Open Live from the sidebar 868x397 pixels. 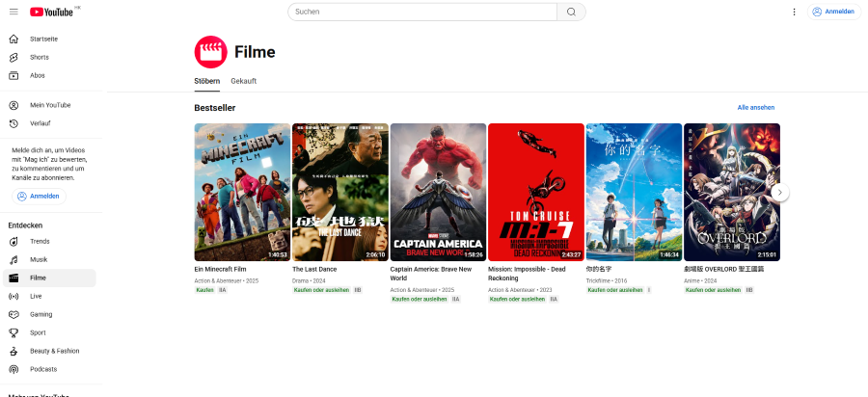point(49,297)
